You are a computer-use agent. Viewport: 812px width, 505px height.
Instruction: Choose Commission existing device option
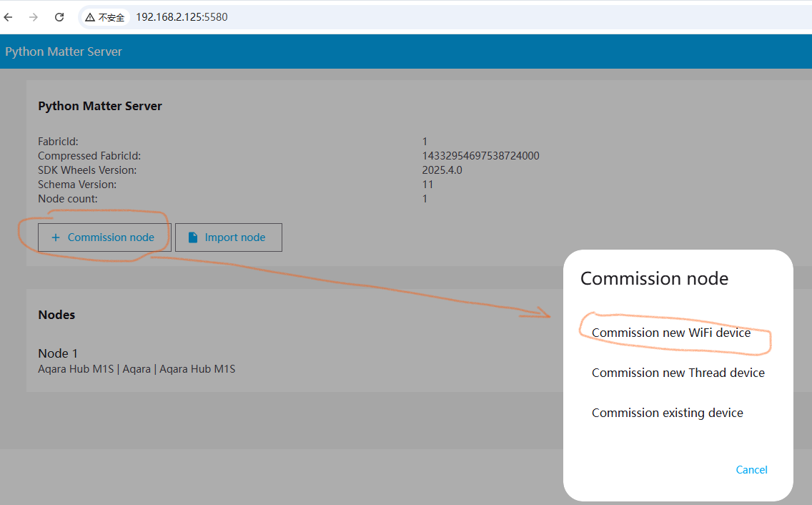(667, 413)
